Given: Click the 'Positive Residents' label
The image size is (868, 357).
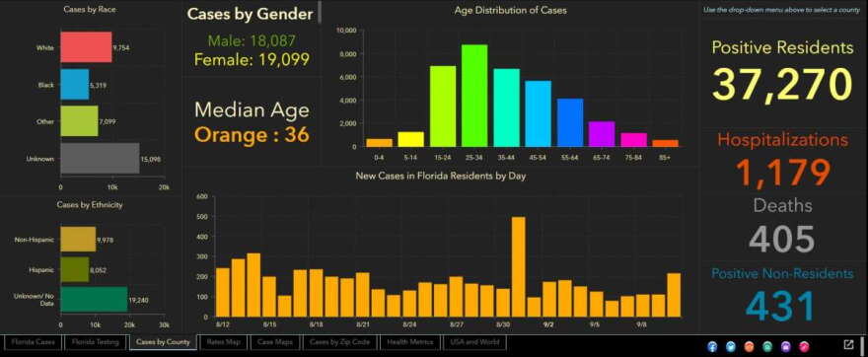Looking at the screenshot, I should (x=782, y=47).
